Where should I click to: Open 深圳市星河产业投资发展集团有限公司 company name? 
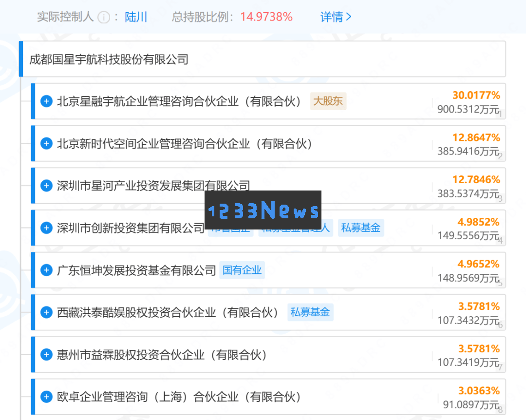(x=153, y=186)
